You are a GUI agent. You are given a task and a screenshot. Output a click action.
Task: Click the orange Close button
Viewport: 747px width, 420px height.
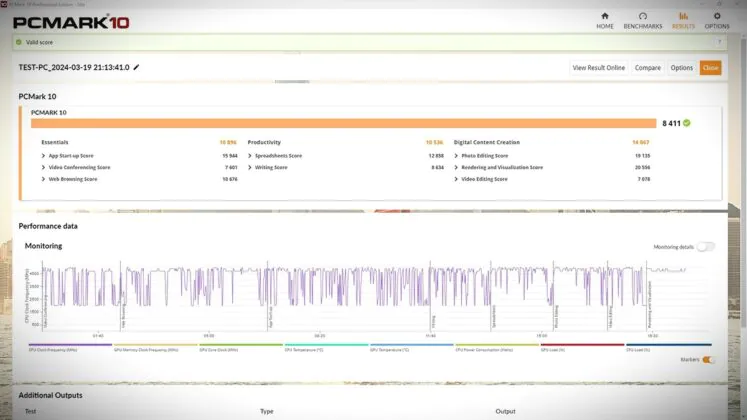710,68
